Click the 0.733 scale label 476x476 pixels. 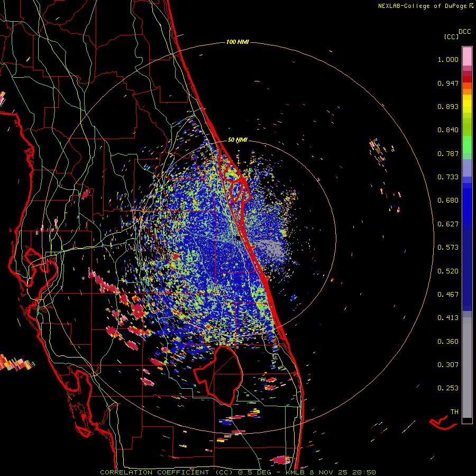(x=448, y=177)
